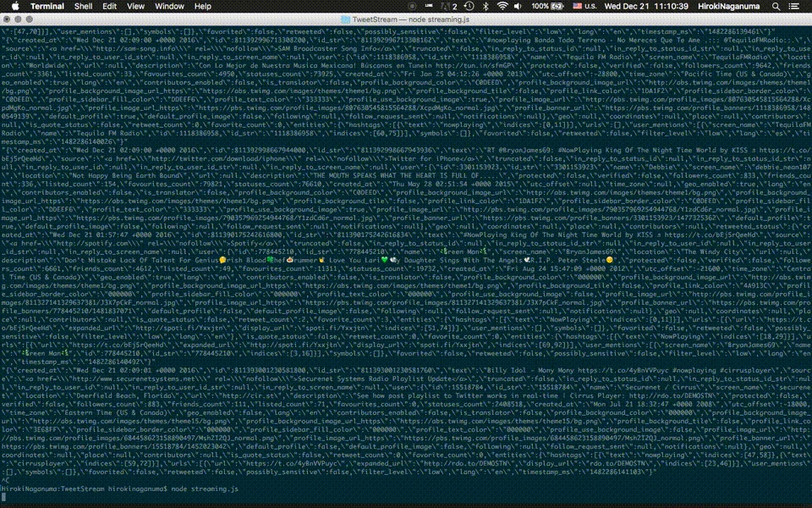Click the TweetStream folder icon in title bar
The image size is (812, 508).
(x=345, y=19)
